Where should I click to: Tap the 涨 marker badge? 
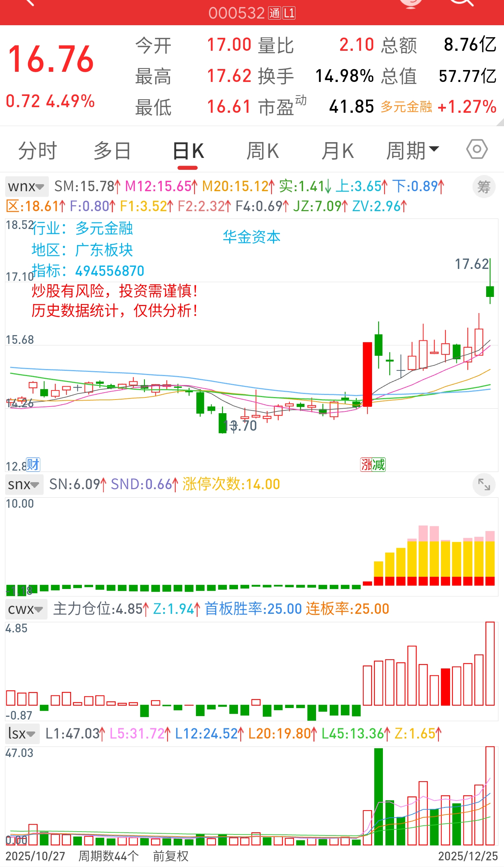[367, 465]
